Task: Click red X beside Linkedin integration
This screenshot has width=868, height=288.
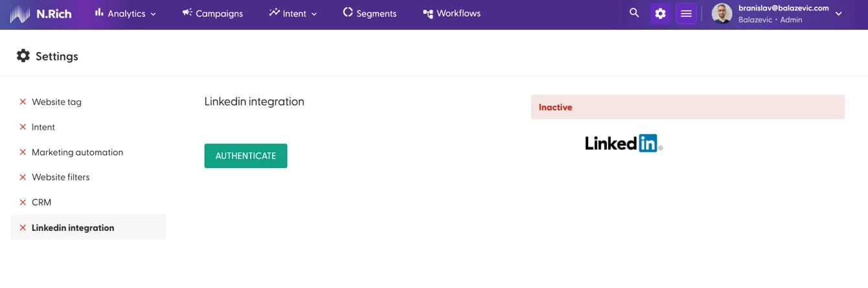Action: pos(23,228)
